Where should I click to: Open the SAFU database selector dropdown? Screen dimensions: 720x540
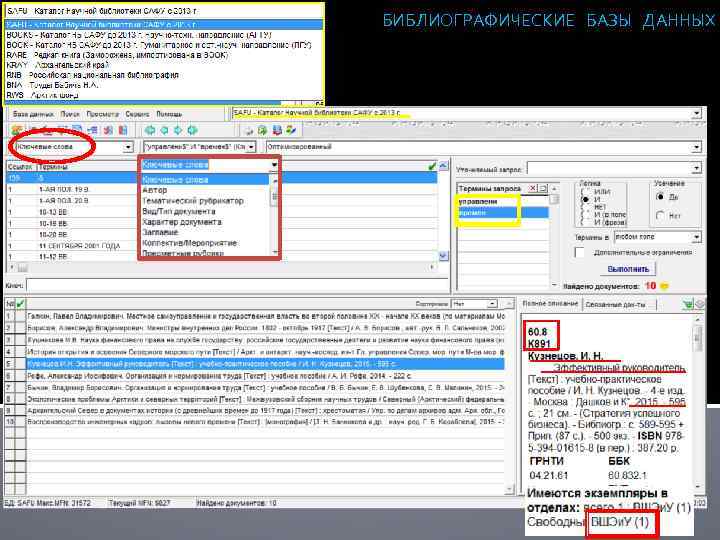pyautogui.click(x=697, y=113)
